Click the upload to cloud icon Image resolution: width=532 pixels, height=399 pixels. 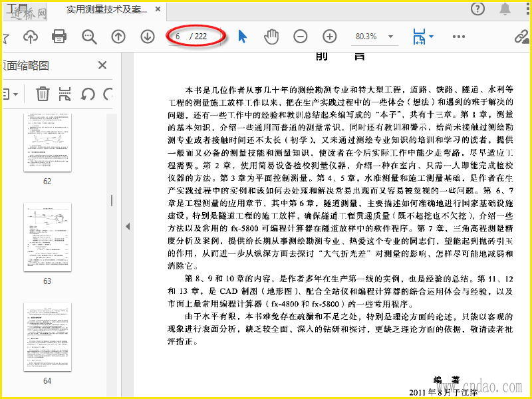click(x=31, y=37)
